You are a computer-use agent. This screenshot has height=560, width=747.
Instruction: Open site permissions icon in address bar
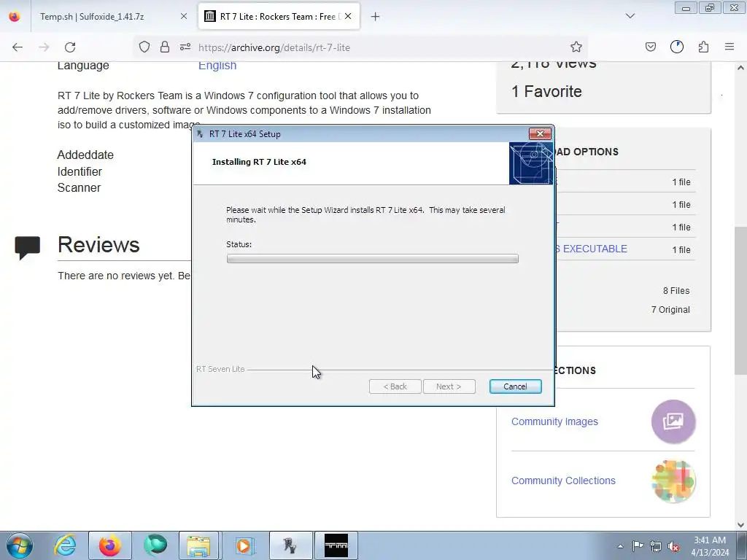[x=185, y=47]
